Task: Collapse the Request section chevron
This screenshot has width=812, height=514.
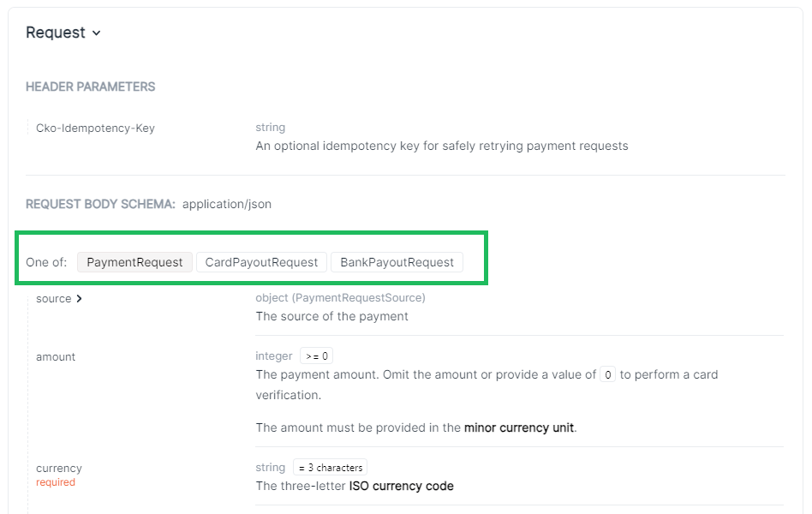Action: tap(97, 33)
